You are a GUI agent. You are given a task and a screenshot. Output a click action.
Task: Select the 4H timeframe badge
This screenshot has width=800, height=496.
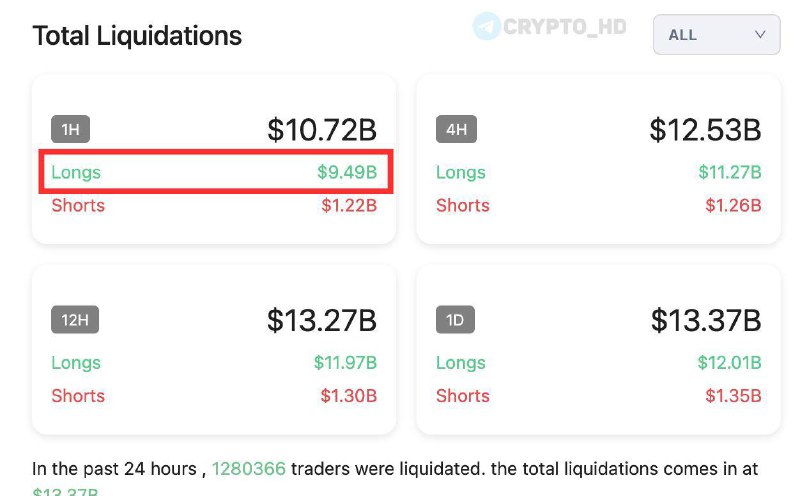456,130
